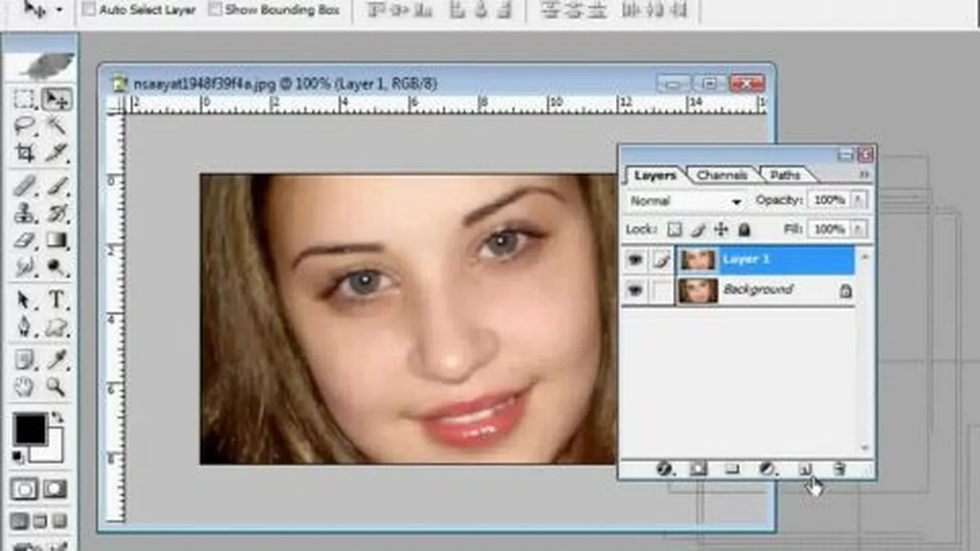This screenshot has height=551, width=980.
Task: Select the Rectangular Marquee tool
Action: click(x=25, y=99)
